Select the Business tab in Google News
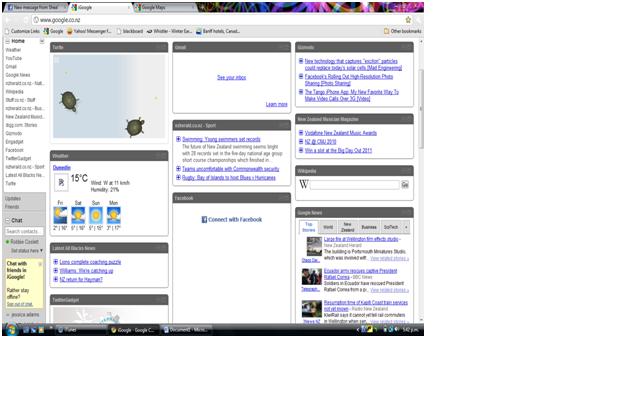 (x=369, y=227)
